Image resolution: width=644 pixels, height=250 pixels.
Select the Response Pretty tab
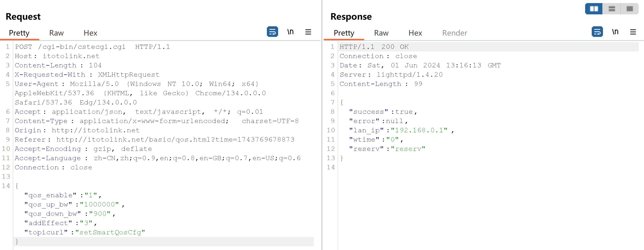pos(344,33)
